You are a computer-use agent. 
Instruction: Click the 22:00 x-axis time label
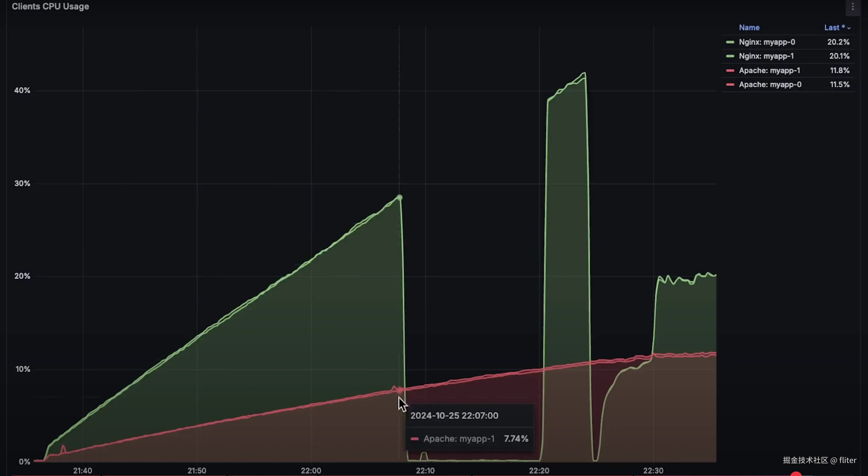click(x=311, y=470)
